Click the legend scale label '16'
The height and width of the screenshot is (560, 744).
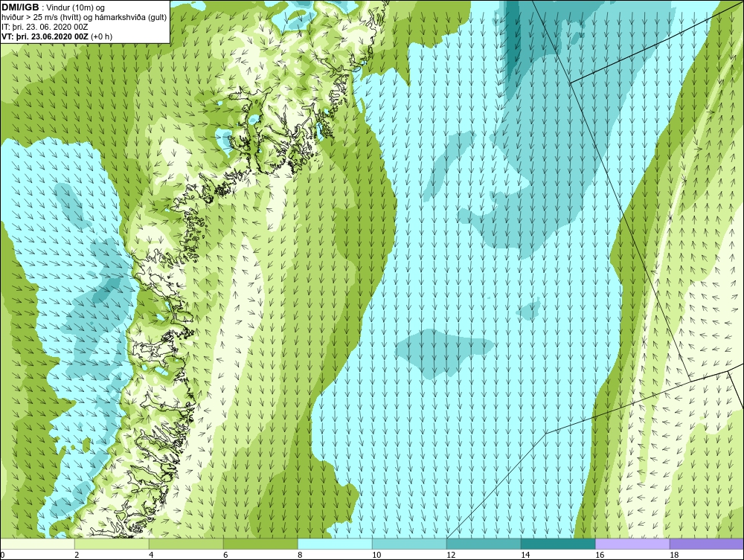[599, 555]
